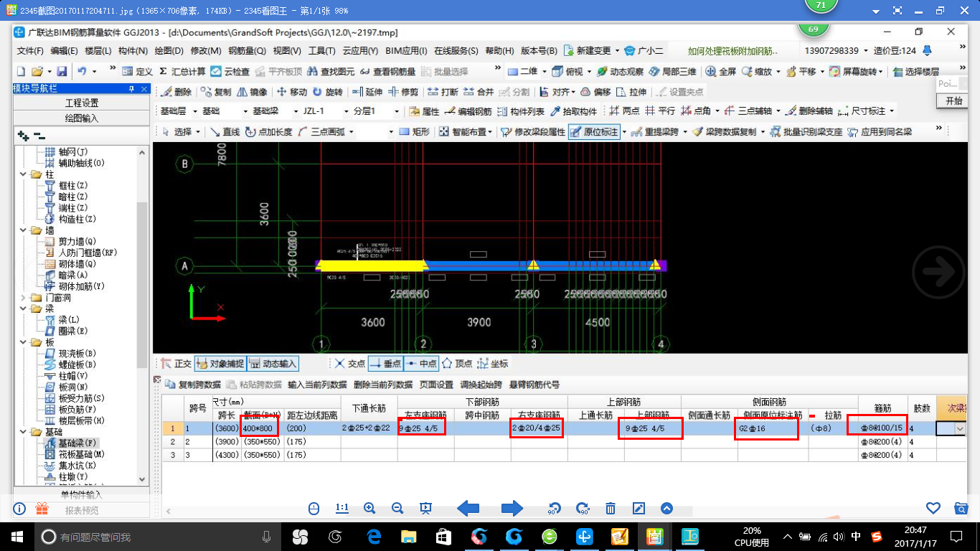
Task: Open the 分层1 layer dropdown
Action: coord(395,111)
